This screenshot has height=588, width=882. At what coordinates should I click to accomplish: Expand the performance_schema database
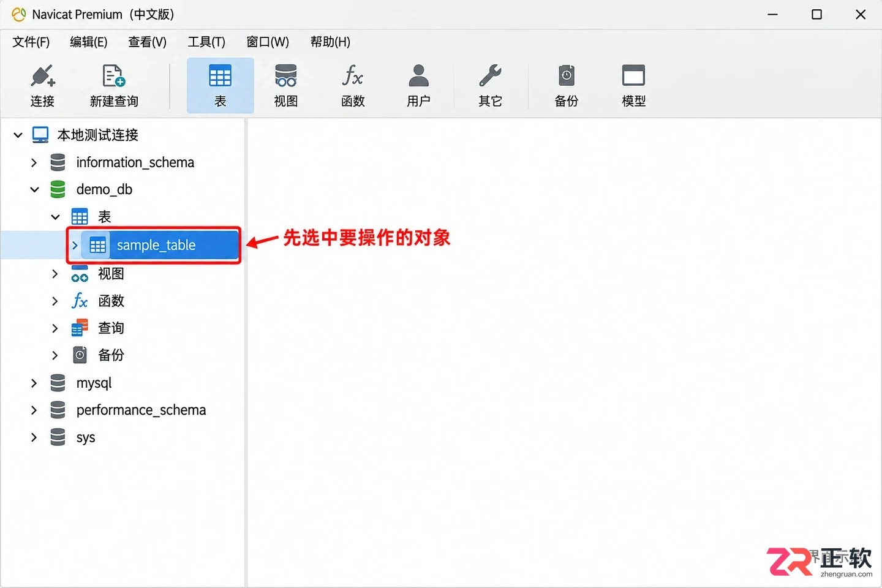coord(34,410)
